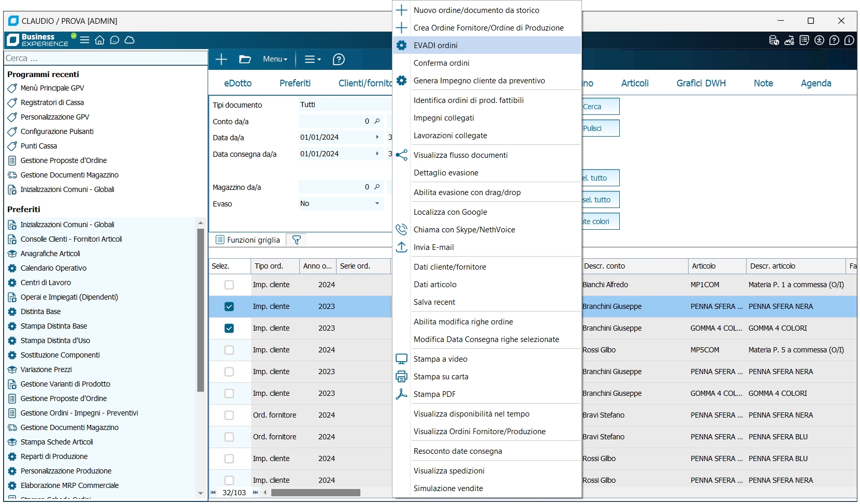The width and height of the screenshot is (860, 504).
Task: Switch to the Grafici DWH tab
Action: pyautogui.click(x=701, y=83)
